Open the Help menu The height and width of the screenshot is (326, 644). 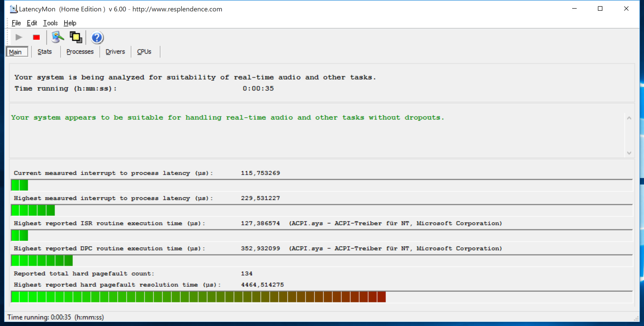pyautogui.click(x=70, y=23)
